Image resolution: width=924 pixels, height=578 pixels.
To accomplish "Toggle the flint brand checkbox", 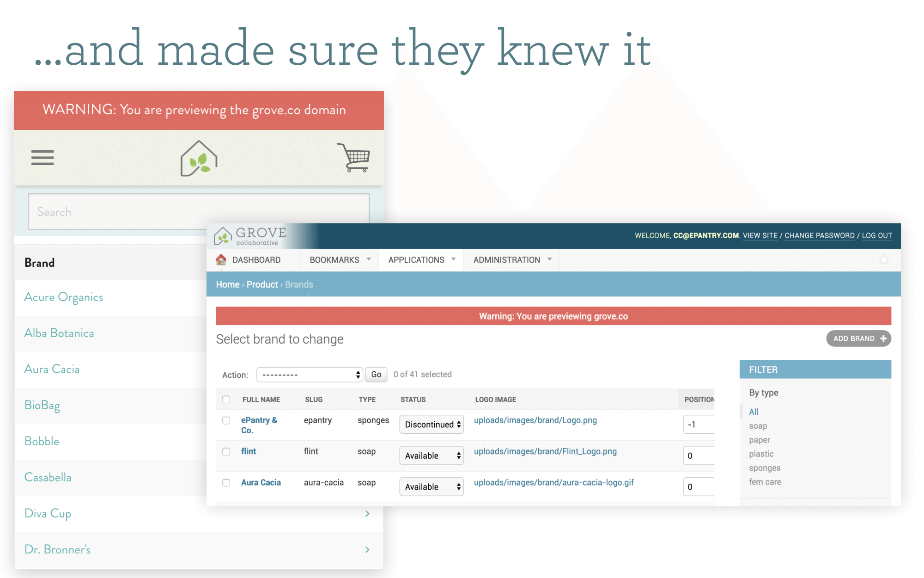I will 225,450.
